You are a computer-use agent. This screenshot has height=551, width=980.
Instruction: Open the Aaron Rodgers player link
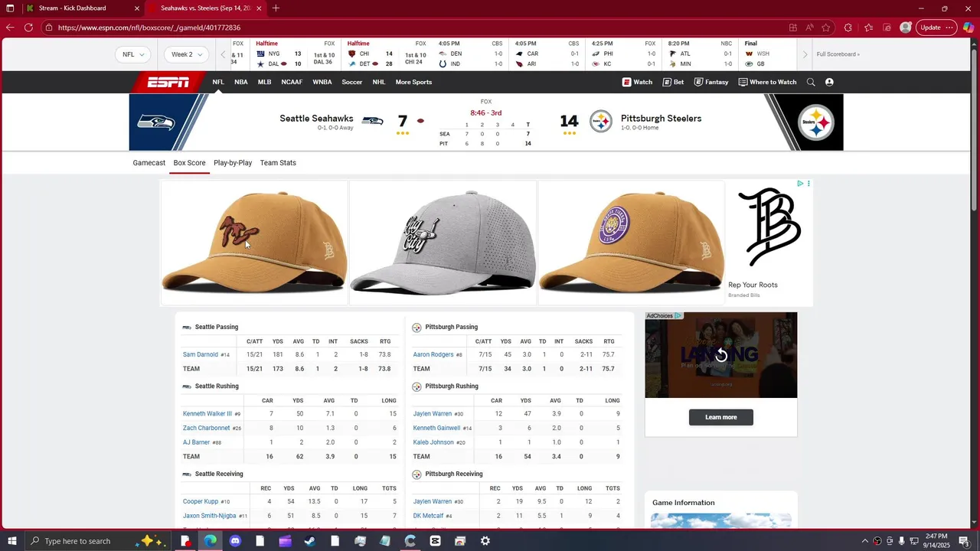tap(433, 354)
